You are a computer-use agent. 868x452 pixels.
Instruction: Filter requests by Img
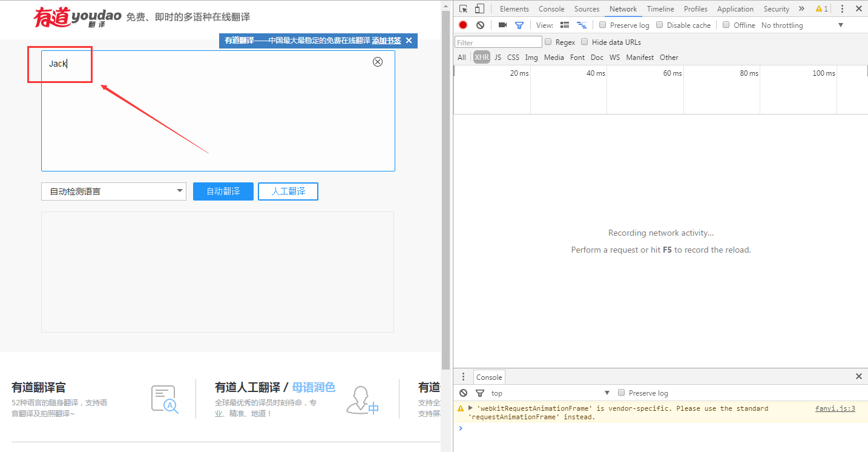(x=531, y=57)
